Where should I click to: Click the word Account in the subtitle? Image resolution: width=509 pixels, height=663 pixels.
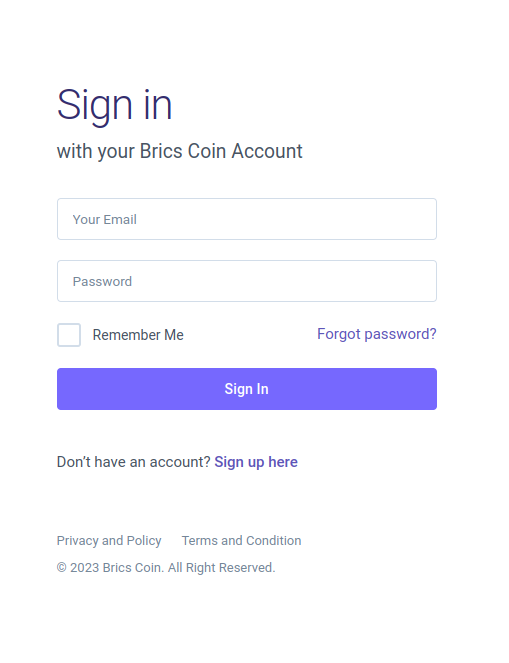267,151
